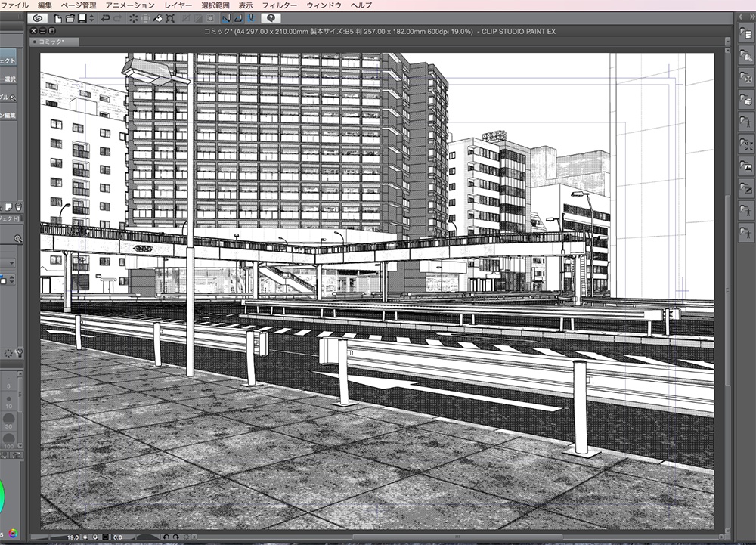This screenshot has width=756, height=545.
Task: Open the color wheel swatch at bottom left
Action: [12, 532]
